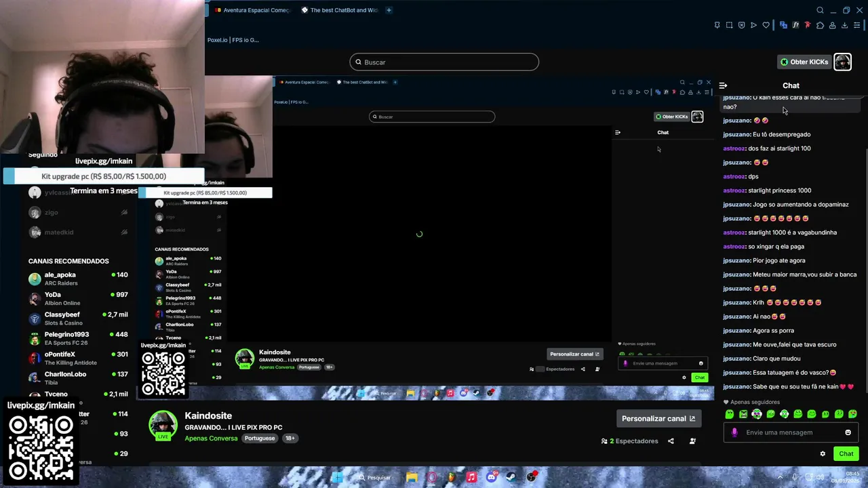Click the Personalizar canal button in the nested stream preview
The width and height of the screenshot is (868, 488).
click(x=574, y=354)
